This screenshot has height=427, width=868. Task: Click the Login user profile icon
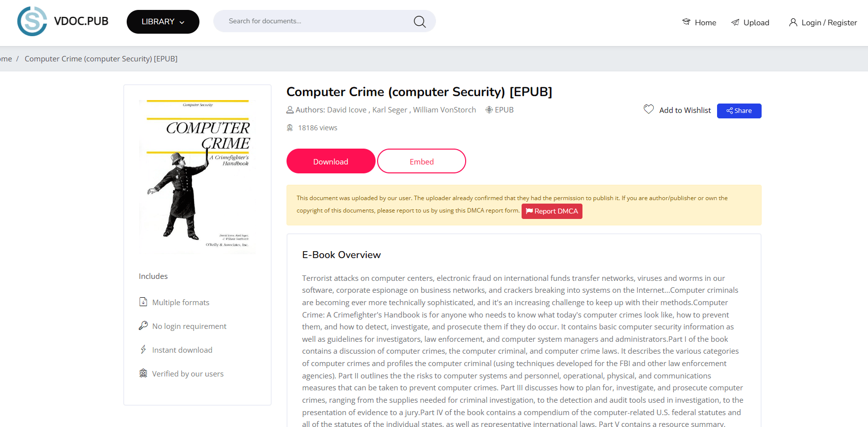(x=793, y=22)
